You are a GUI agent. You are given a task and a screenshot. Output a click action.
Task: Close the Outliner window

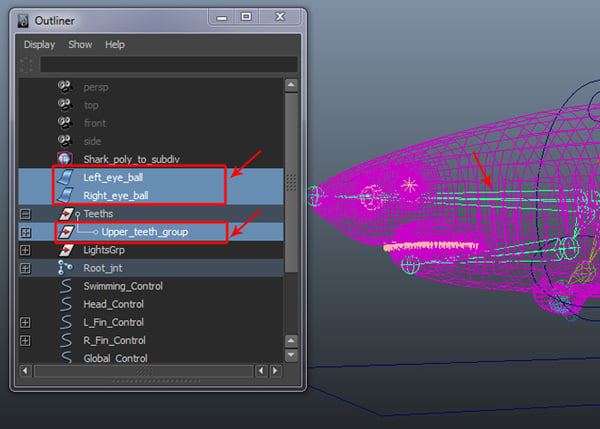280,17
